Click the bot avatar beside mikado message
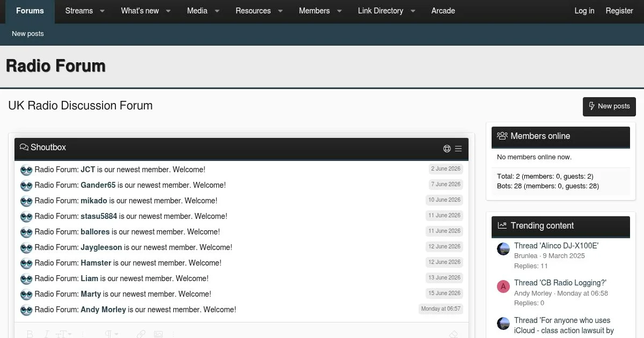This screenshot has width=644, height=338. [x=26, y=201]
